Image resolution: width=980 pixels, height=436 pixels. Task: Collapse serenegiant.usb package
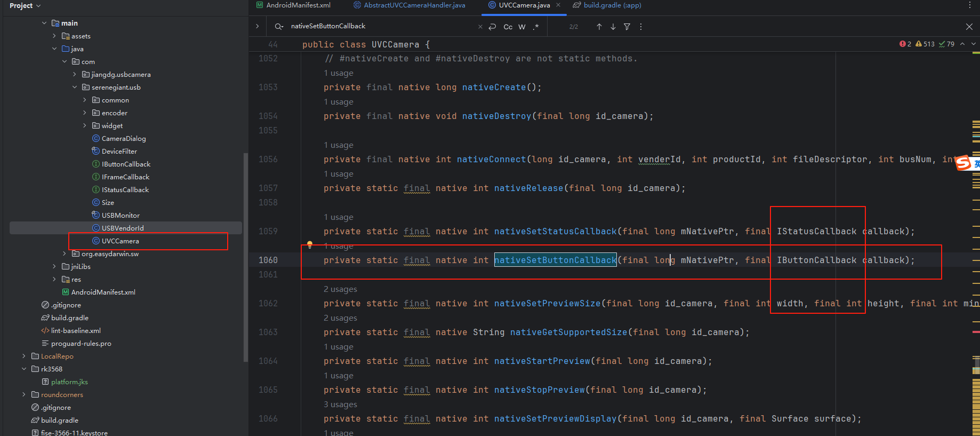pos(75,88)
